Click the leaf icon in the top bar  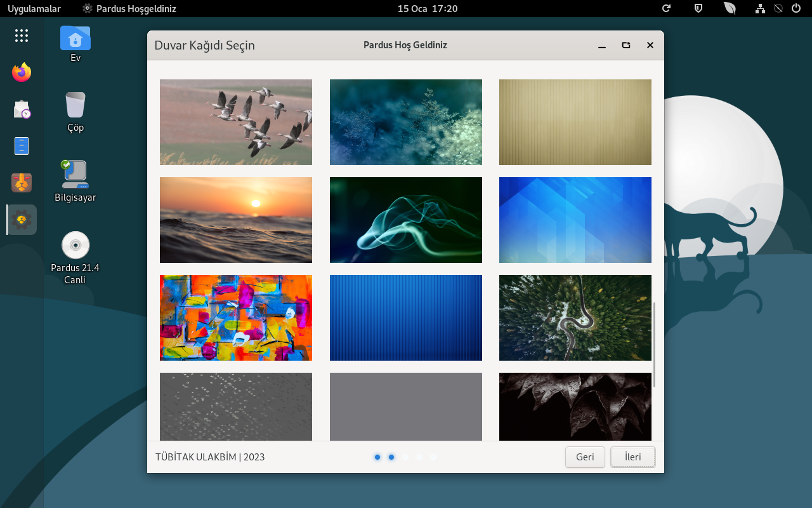click(730, 8)
